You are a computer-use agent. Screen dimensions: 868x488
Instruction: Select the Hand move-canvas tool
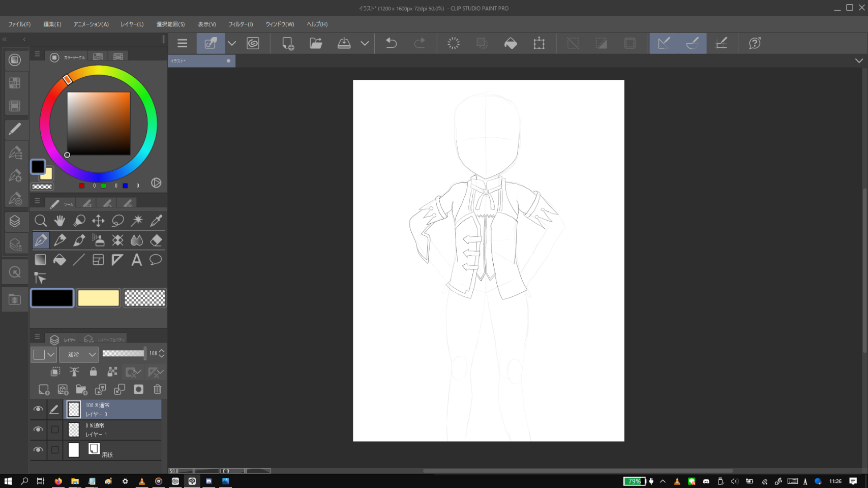59,221
